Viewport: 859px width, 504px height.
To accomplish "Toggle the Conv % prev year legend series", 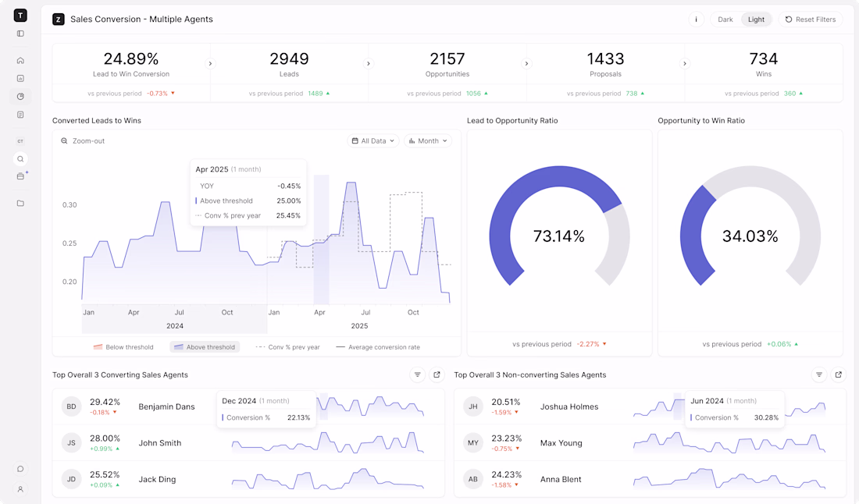I will pyautogui.click(x=287, y=347).
